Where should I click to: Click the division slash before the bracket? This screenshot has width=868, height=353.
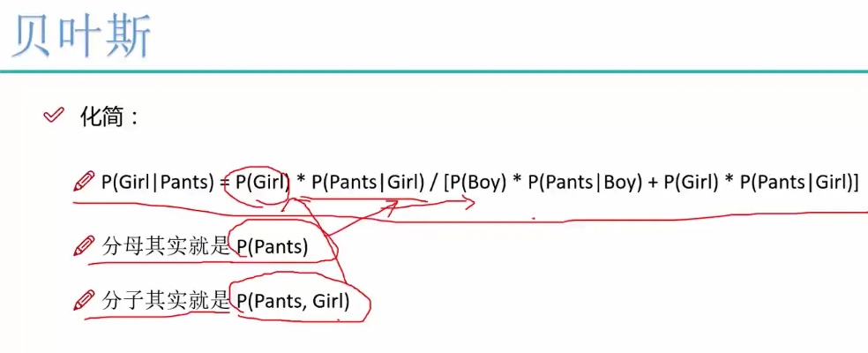(x=432, y=184)
